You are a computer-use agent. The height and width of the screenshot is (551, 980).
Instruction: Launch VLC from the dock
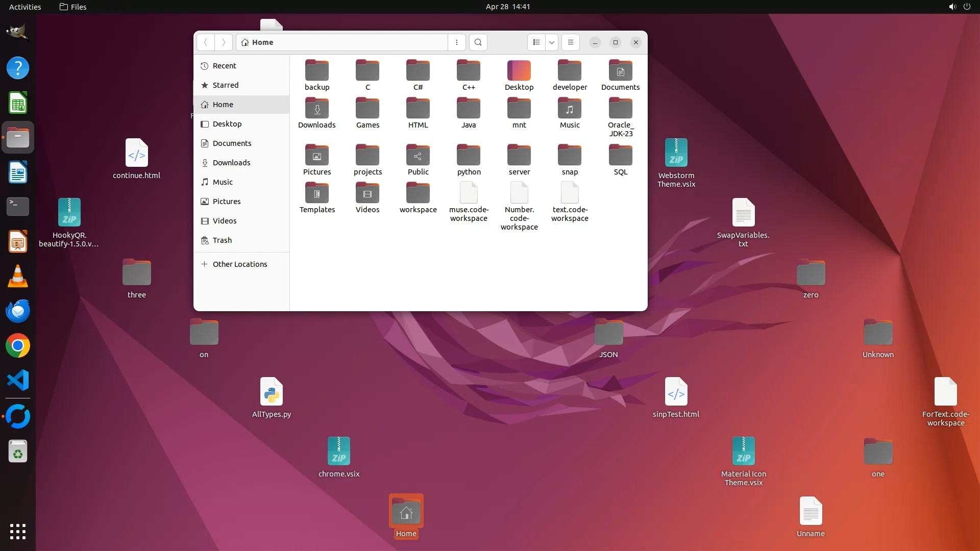click(x=18, y=276)
